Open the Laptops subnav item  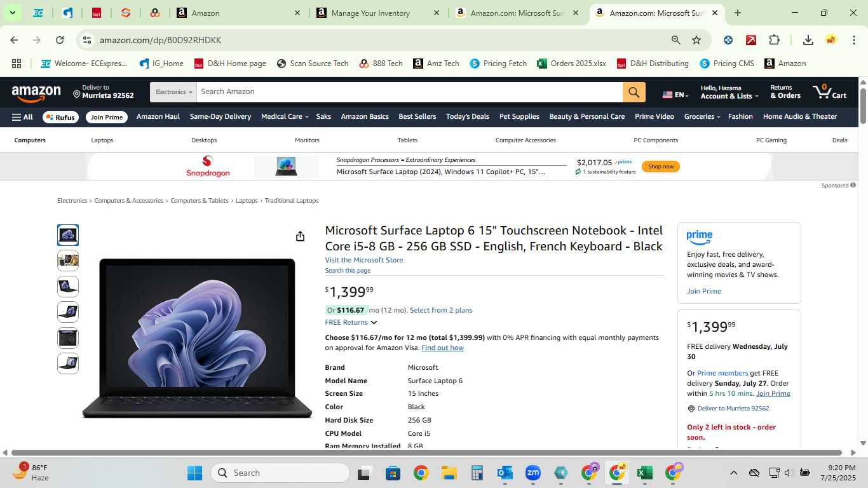coord(102,140)
